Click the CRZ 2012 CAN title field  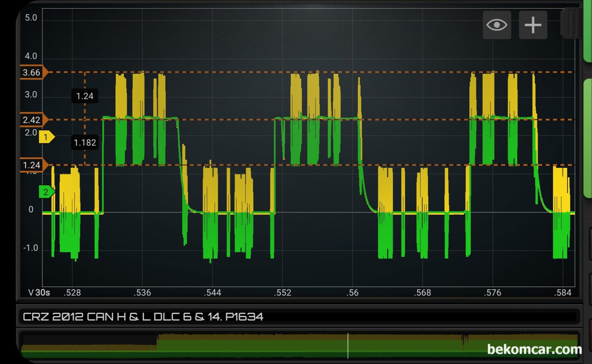point(143,317)
